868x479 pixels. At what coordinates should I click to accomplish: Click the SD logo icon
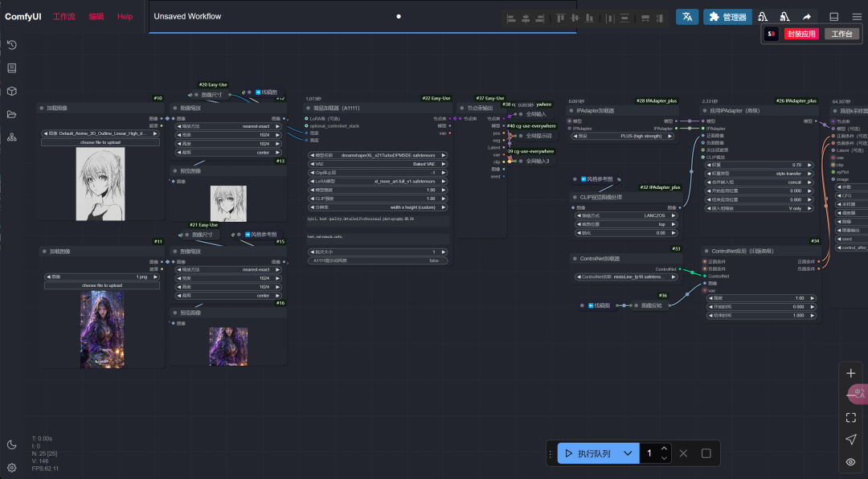click(771, 34)
